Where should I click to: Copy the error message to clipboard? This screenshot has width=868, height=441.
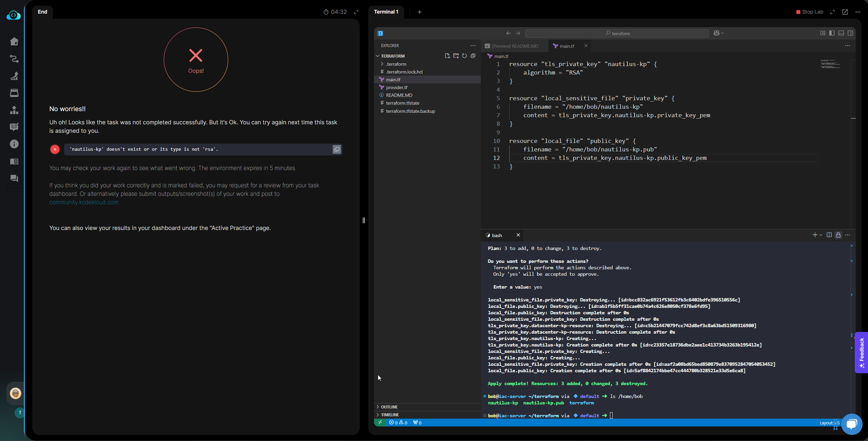(x=337, y=149)
